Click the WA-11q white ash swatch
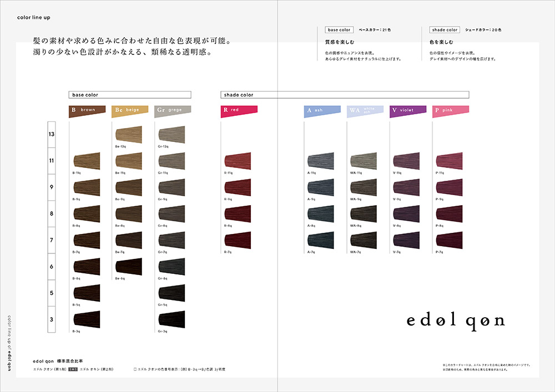This screenshot has height=392, width=555. (364, 161)
